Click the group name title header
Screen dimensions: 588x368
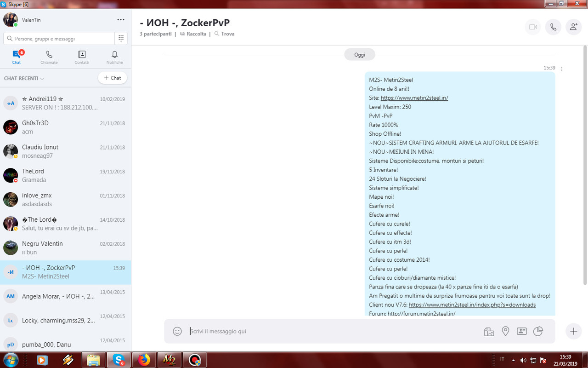click(185, 22)
